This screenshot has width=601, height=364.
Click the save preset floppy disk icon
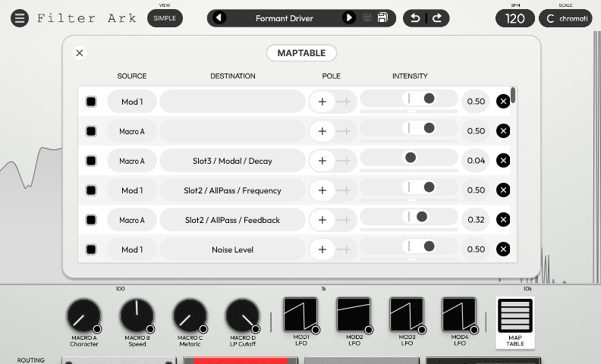(382, 18)
